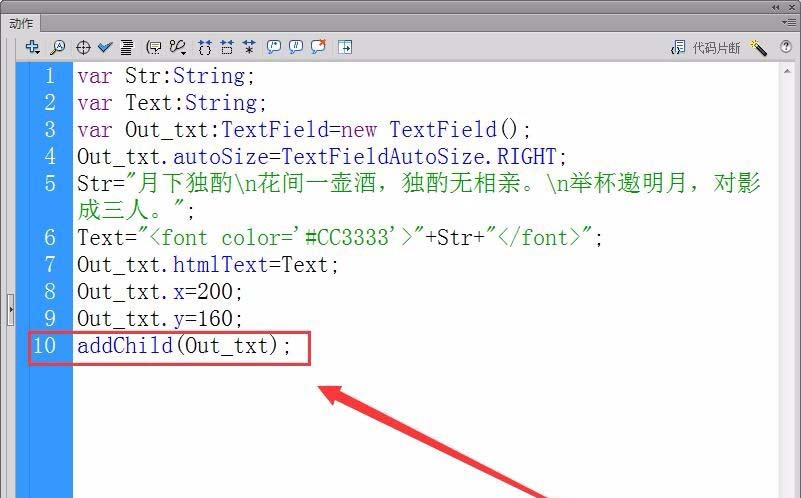Show code hint icon
This screenshot has width=801, height=498.
pyautogui.click(x=153, y=48)
